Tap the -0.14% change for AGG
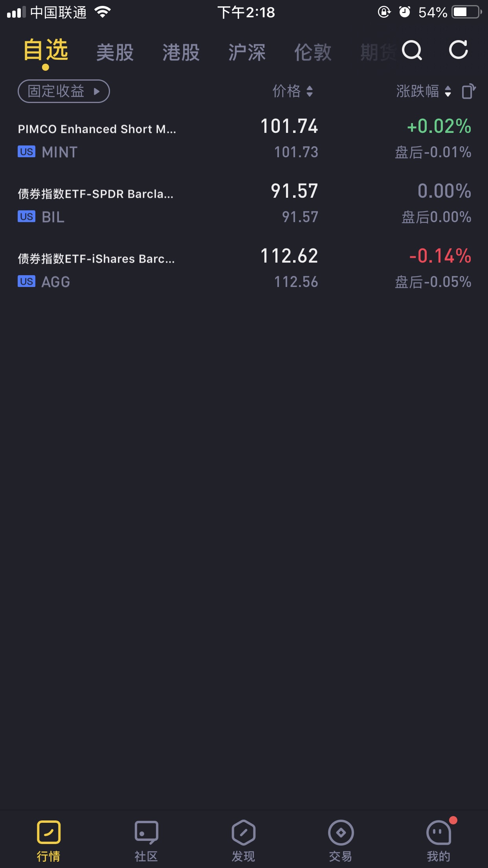The width and height of the screenshot is (488, 868). tap(440, 256)
